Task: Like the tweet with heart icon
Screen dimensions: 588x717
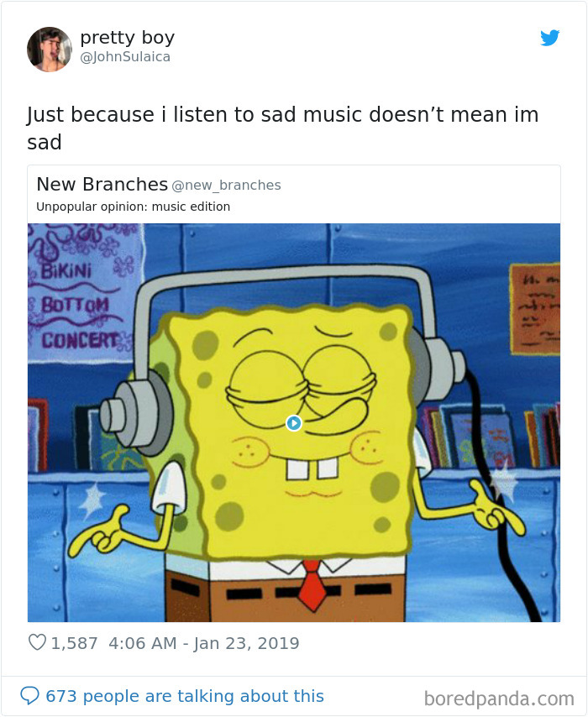Action: (x=37, y=642)
